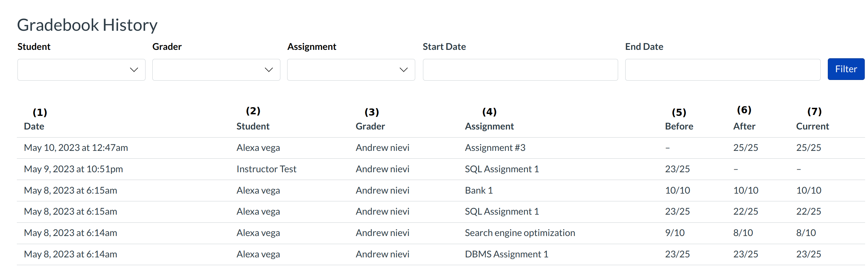Viewport: 868px width, 270px height.
Task: Click the Date column header
Action: [34, 126]
